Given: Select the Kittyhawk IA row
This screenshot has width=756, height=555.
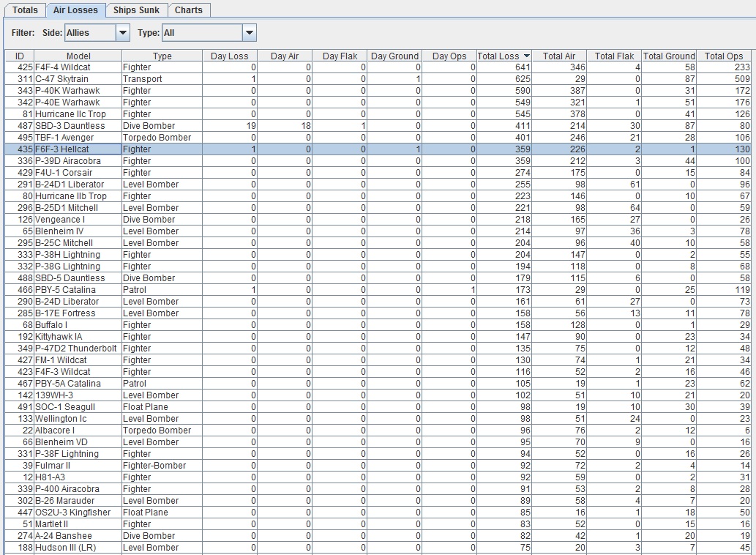Looking at the screenshot, I should [x=378, y=337].
